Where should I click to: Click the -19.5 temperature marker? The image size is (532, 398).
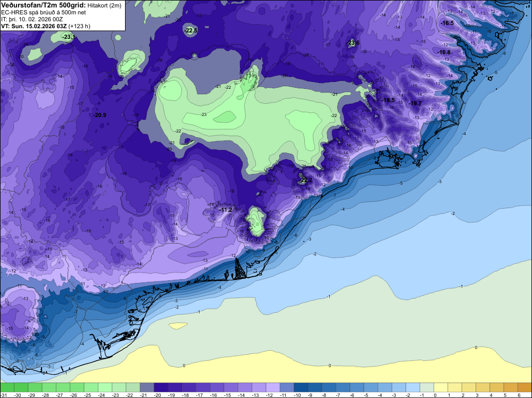pos(388,101)
